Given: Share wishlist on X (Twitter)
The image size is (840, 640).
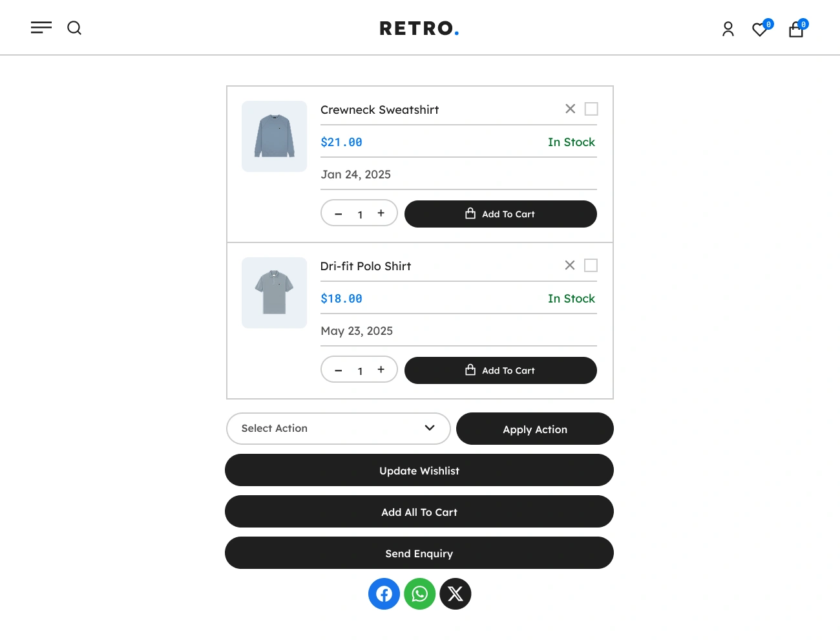Looking at the screenshot, I should (456, 593).
